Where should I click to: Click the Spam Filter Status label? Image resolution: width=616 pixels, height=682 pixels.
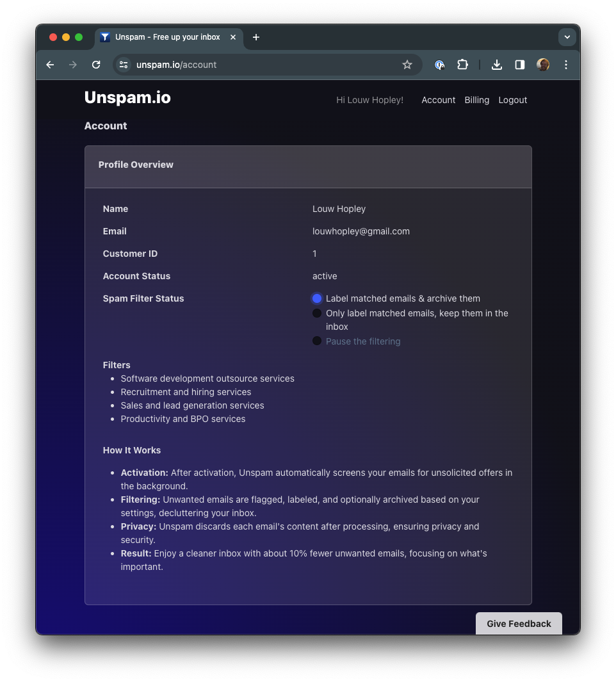[x=143, y=298]
